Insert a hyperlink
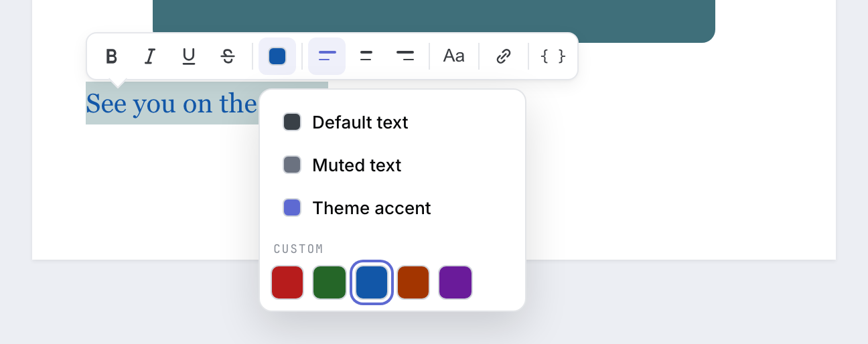 click(x=504, y=56)
